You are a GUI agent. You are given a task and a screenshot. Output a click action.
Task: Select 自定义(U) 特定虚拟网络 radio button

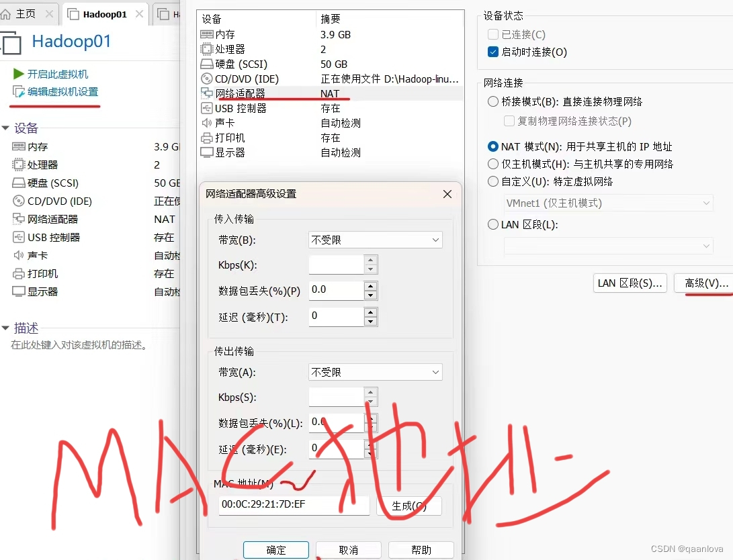492,181
